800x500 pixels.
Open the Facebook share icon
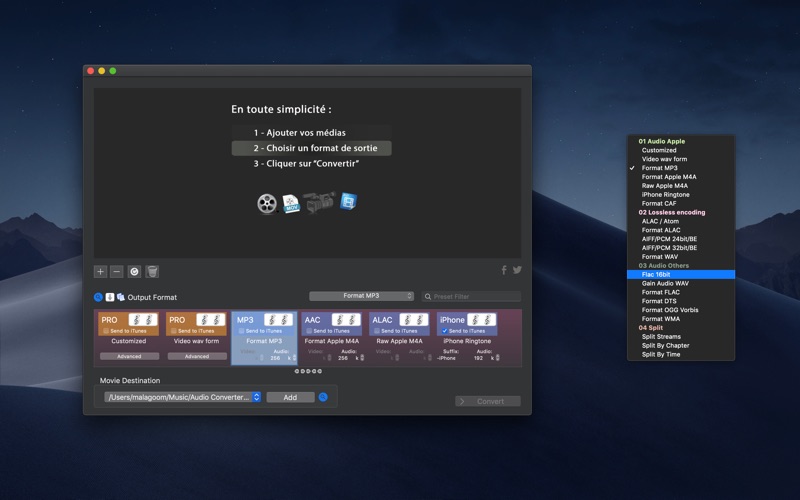(x=504, y=270)
